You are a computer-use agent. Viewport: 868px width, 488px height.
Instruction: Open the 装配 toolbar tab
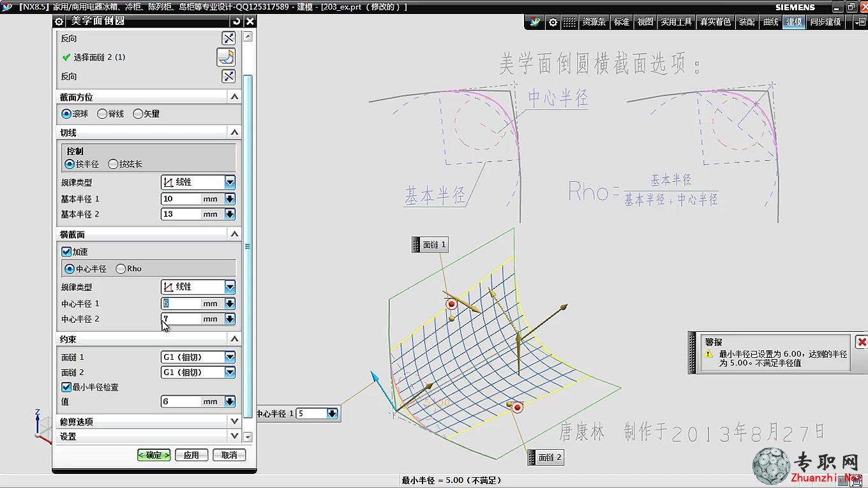coord(747,22)
